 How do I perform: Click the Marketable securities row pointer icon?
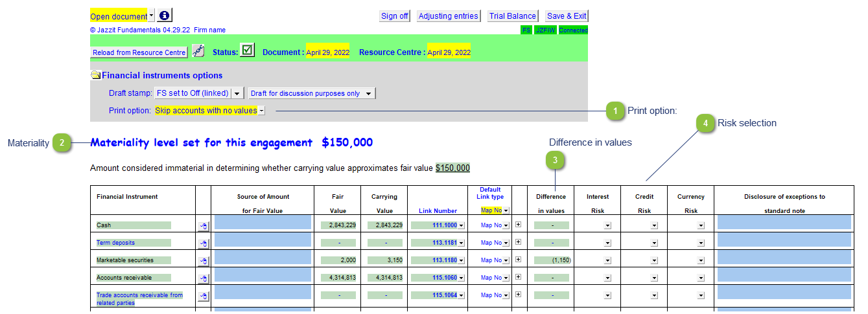[203, 261]
